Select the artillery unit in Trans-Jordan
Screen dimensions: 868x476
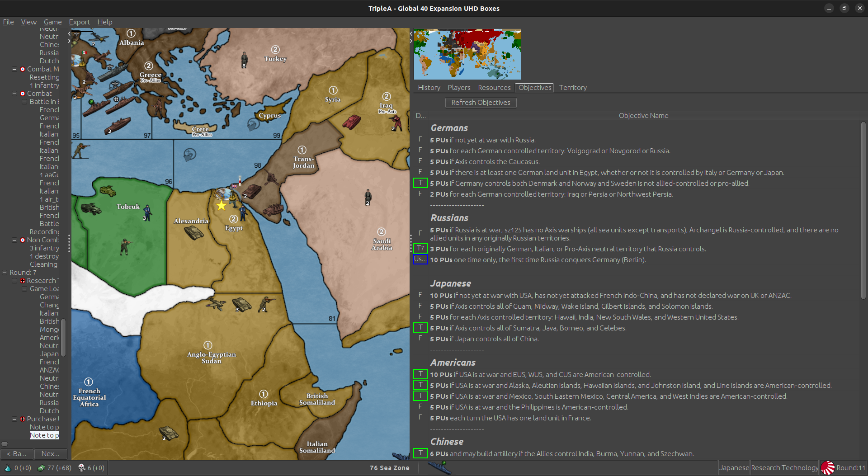click(x=271, y=178)
